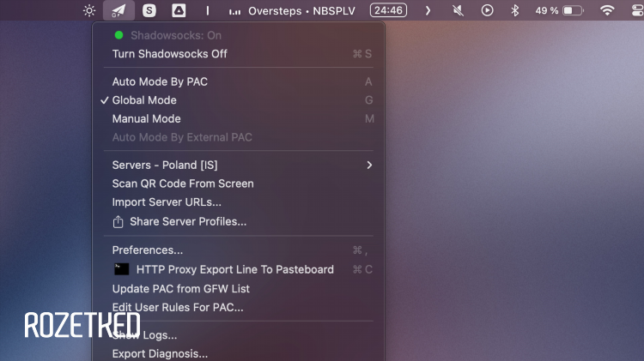Click the now playing Oversteps • NBSPLV text
Screen dimensions: 644x361
(x=301, y=10)
